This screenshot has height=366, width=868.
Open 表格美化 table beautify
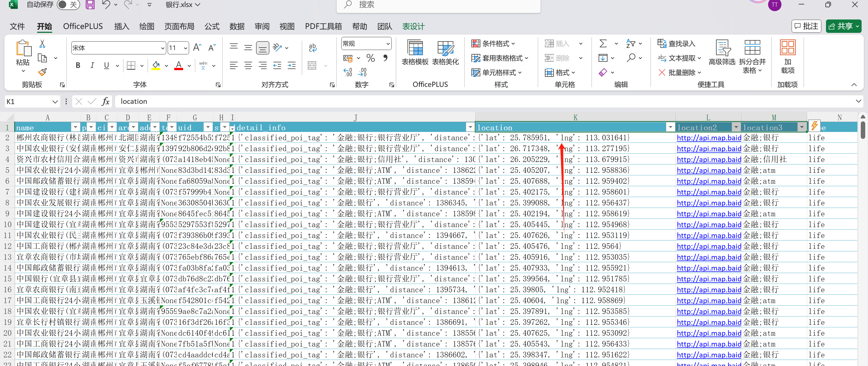pos(446,53)
